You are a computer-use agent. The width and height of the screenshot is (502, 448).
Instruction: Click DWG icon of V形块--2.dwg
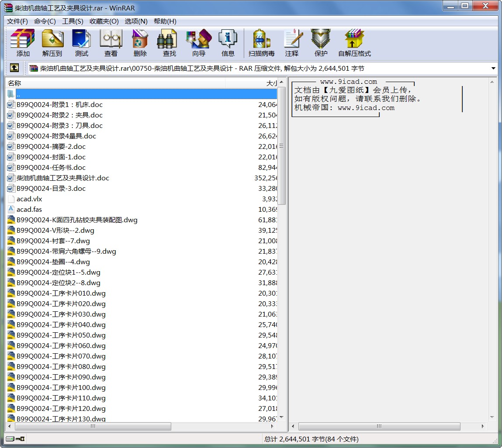(x=11, y=230)
